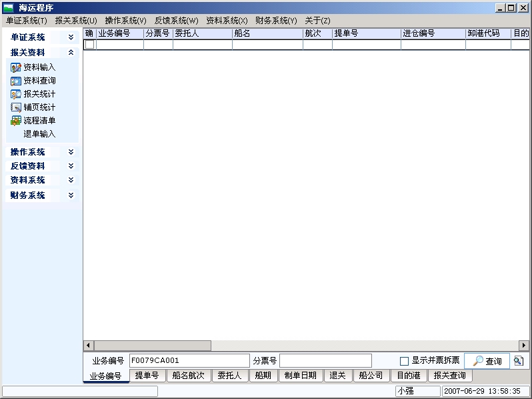532x399 pixels.
Task: Expand the 资料系统 sidebar section
Action: (x=71, y=179)
